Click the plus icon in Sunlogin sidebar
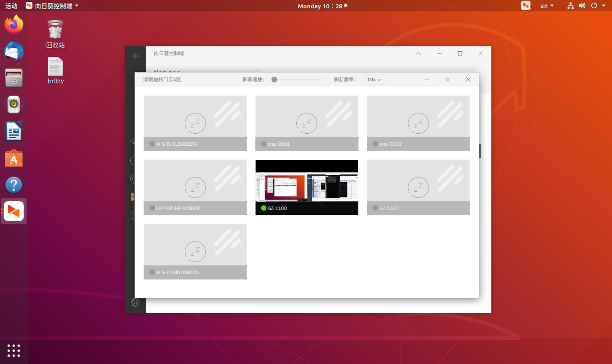Screen dimensions: 612x364 135,56
